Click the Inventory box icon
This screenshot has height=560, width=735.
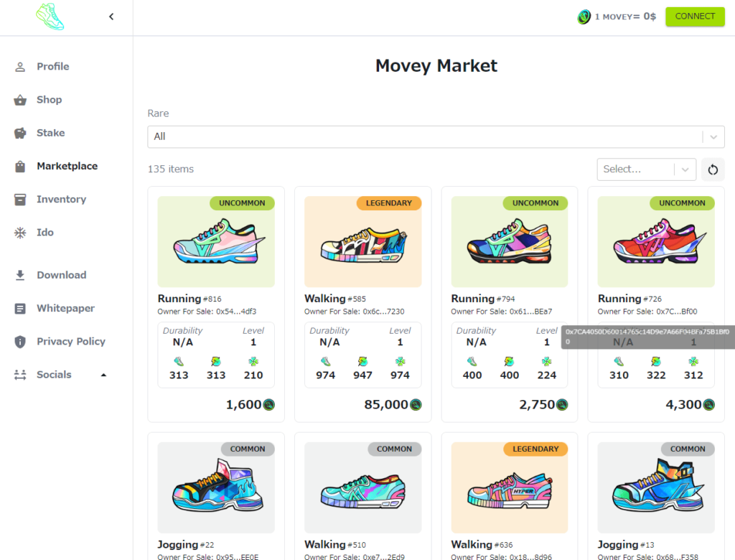[x=20, y=200]
